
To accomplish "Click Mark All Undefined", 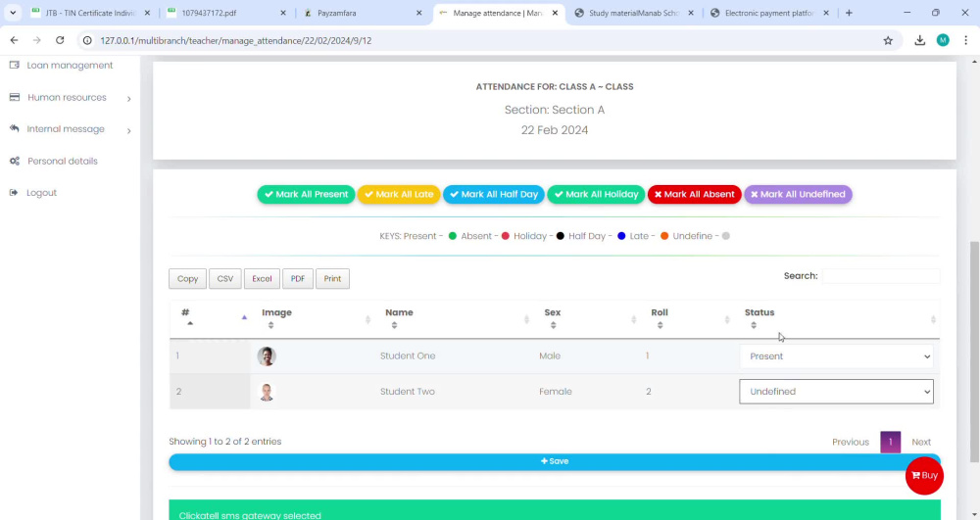I will [x=798, y=194].
